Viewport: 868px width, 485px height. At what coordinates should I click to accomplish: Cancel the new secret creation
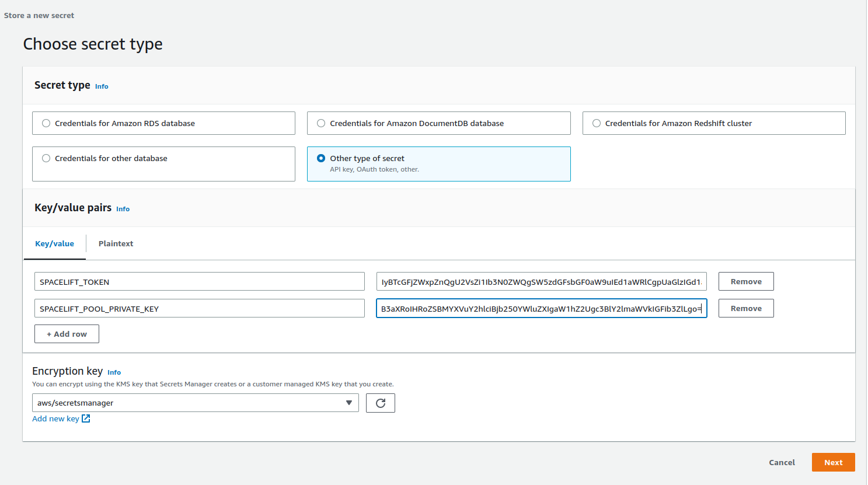pyautogui.click(x=781, y=462)
